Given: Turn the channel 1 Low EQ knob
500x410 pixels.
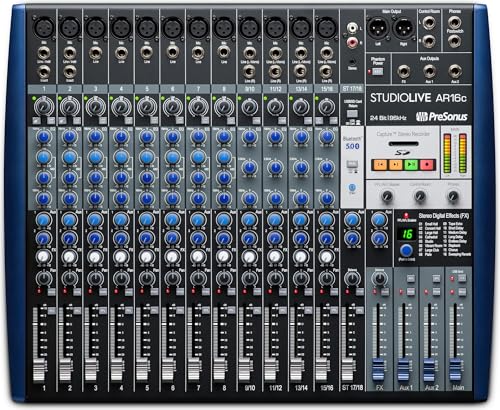Looking at the screenshot, I should coord(44,199).
